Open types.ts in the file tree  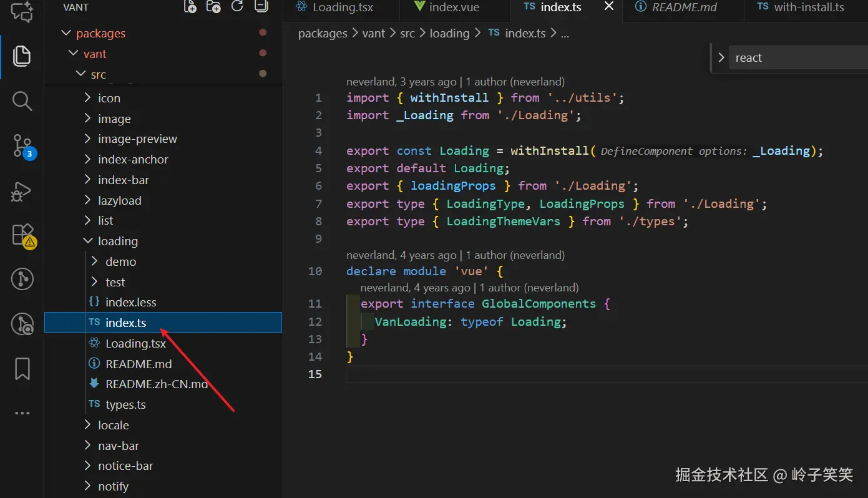point(125,405)
